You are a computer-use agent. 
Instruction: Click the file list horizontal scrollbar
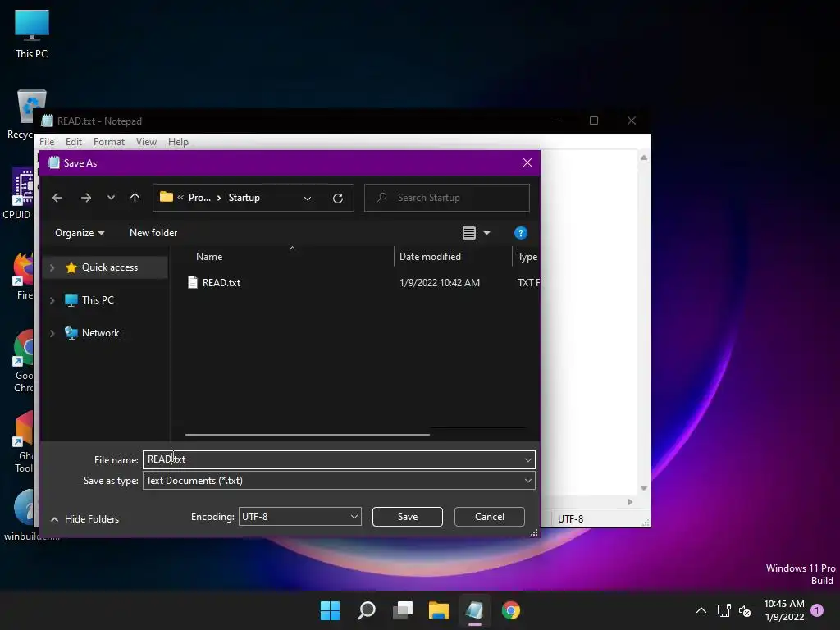[x=308, y=435]
